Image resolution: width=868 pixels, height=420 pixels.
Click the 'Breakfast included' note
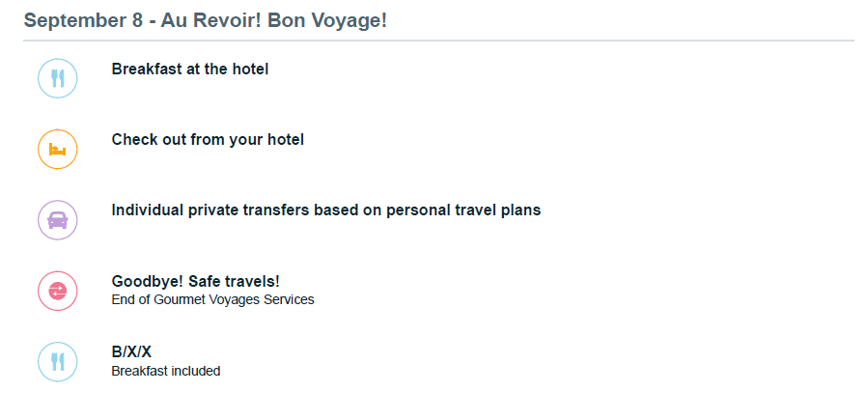[166, 371]
